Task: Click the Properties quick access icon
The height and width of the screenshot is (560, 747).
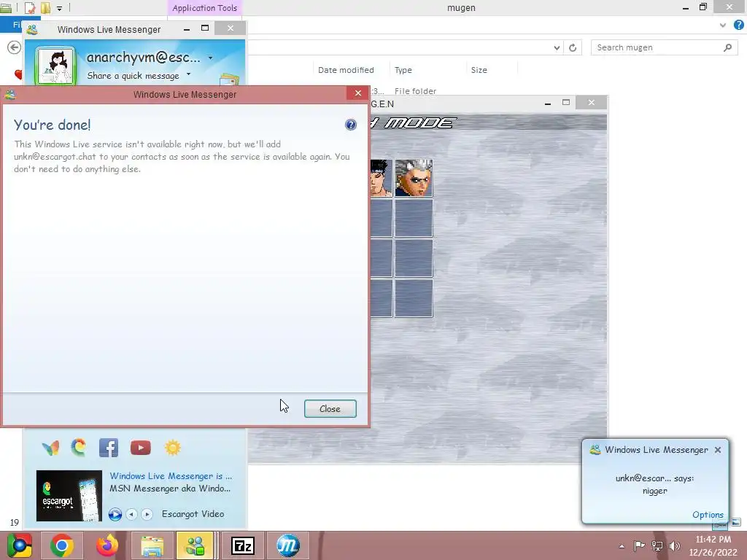Action: pos(29,7)
